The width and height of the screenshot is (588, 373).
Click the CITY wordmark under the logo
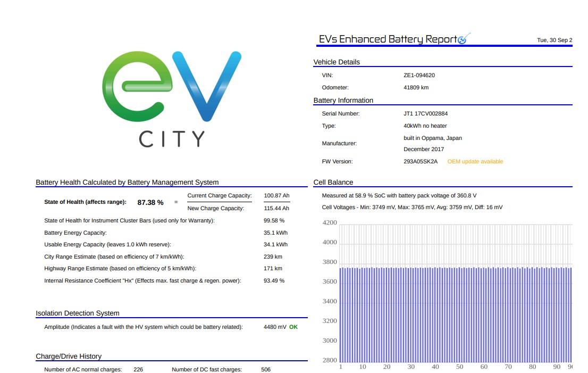pos(172,139)
